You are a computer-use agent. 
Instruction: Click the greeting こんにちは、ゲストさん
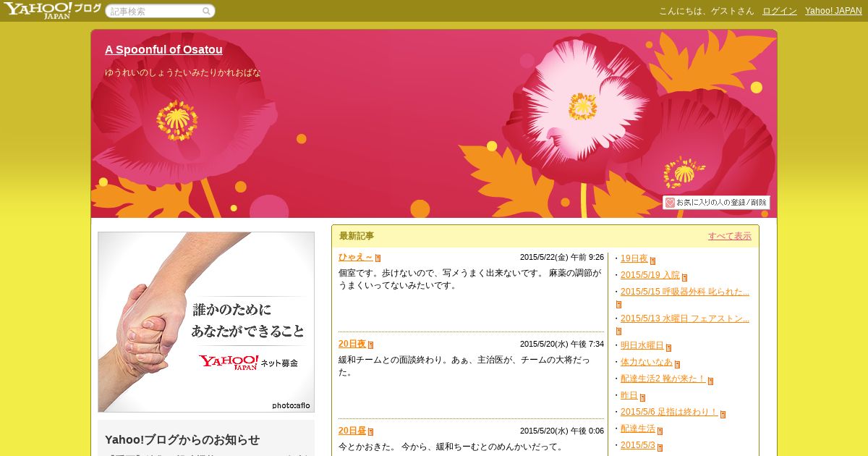click(706, 11)
